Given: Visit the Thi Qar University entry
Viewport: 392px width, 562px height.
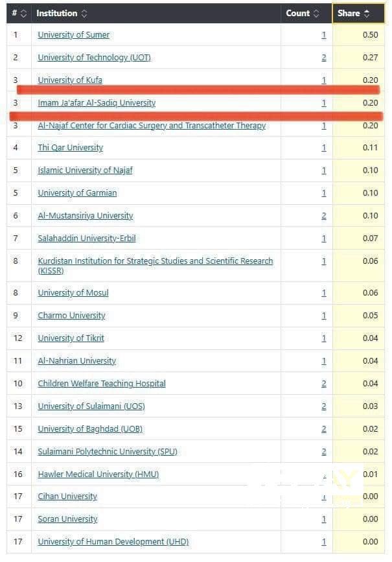Looking at the screenshot, I should [x=70, y=148].
